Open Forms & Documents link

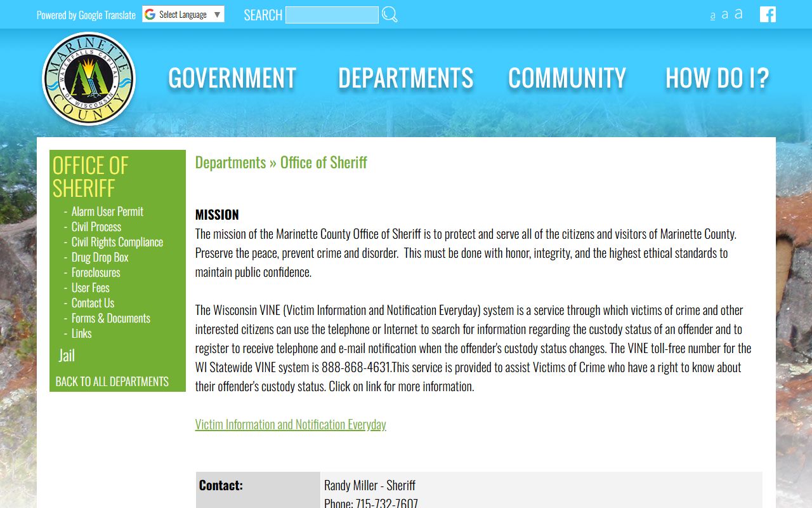[x=111, y=318]
